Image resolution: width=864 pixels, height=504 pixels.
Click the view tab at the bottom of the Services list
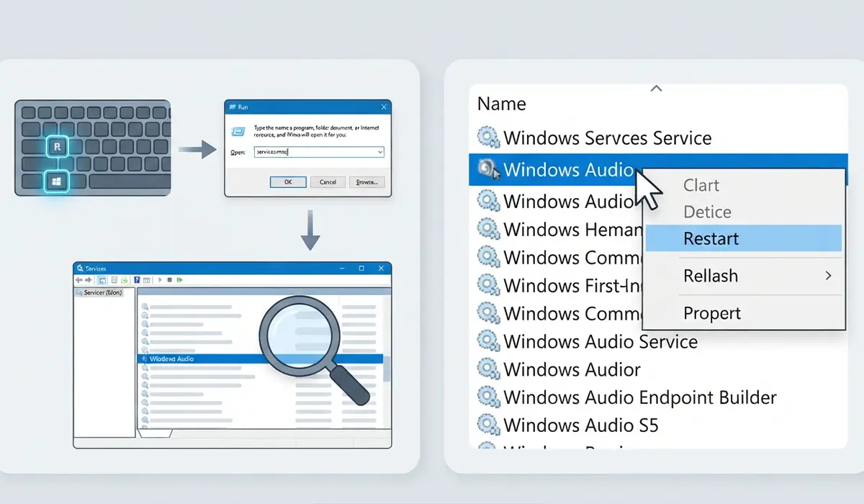155,434
